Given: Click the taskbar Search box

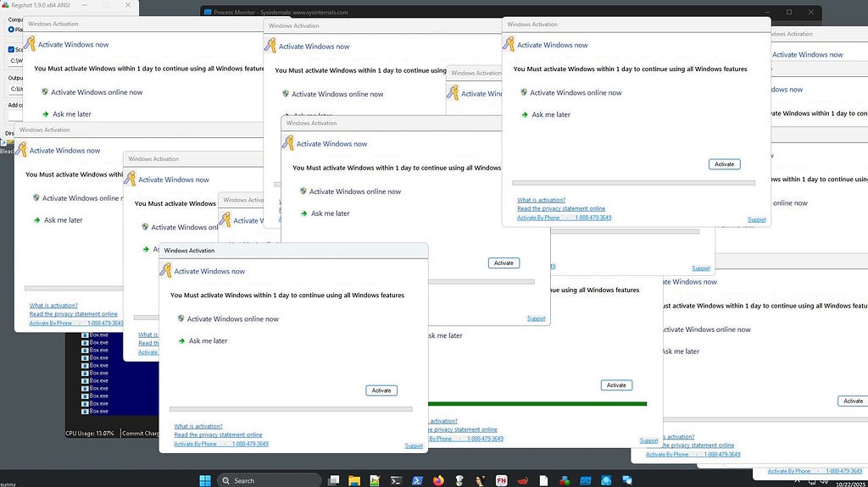Looking at the screenshot, I should coord(269,480).
